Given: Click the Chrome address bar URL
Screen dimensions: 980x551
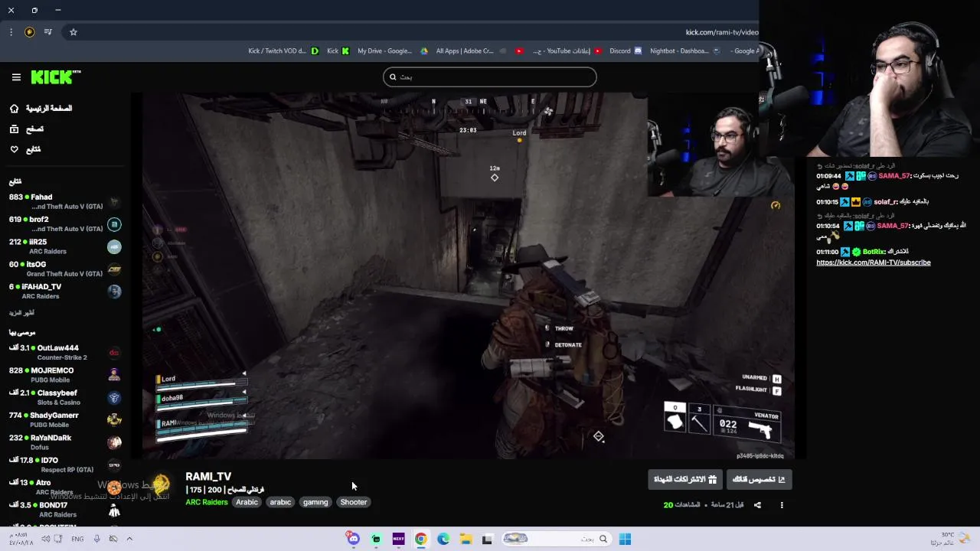Looking at the screenshot, I should coord(721,32).
